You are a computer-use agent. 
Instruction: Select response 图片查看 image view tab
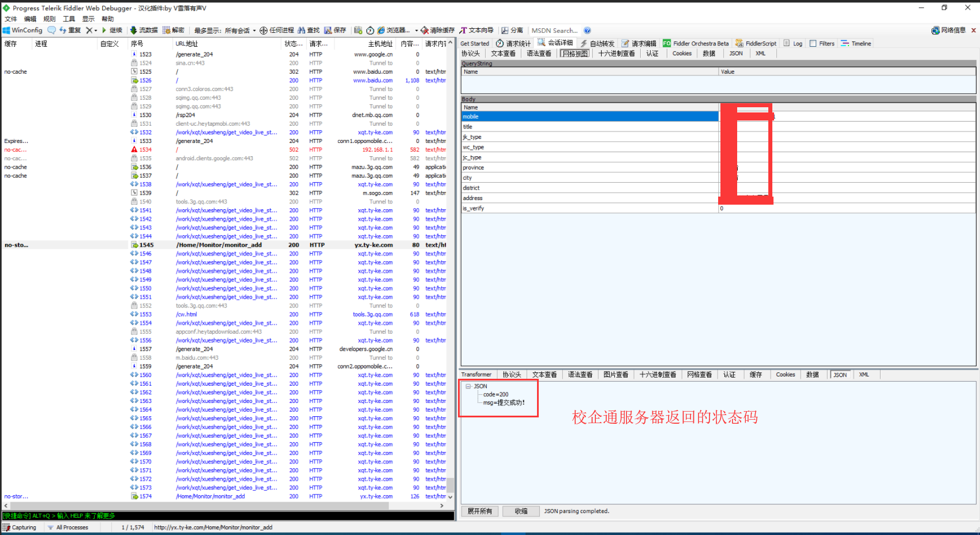615,375
